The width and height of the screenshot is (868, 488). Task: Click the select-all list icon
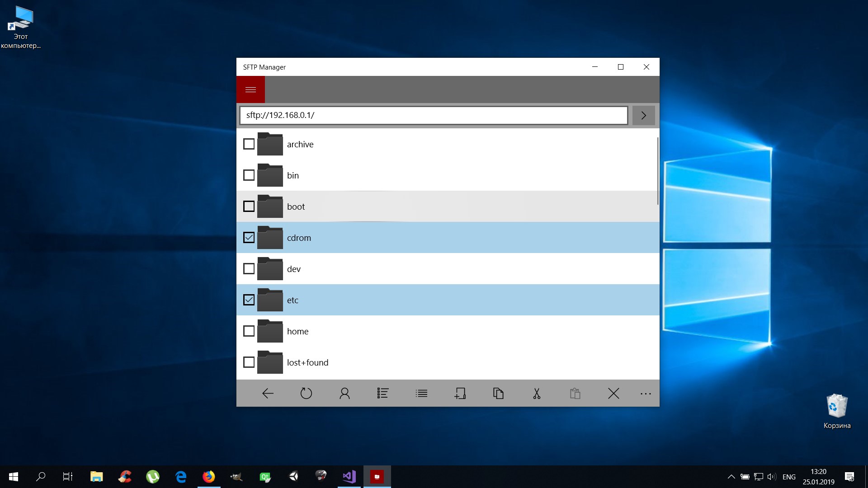[x=383, y=394]
